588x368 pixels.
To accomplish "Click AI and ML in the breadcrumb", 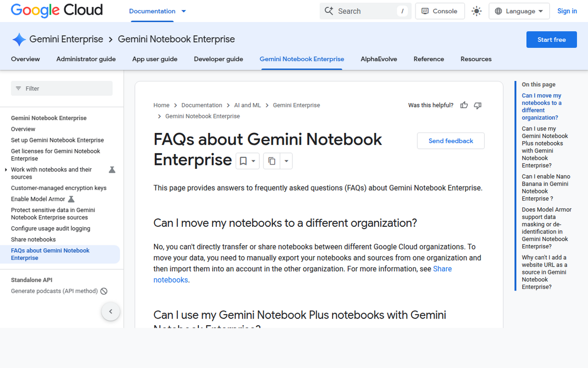I will coord(247,105).
